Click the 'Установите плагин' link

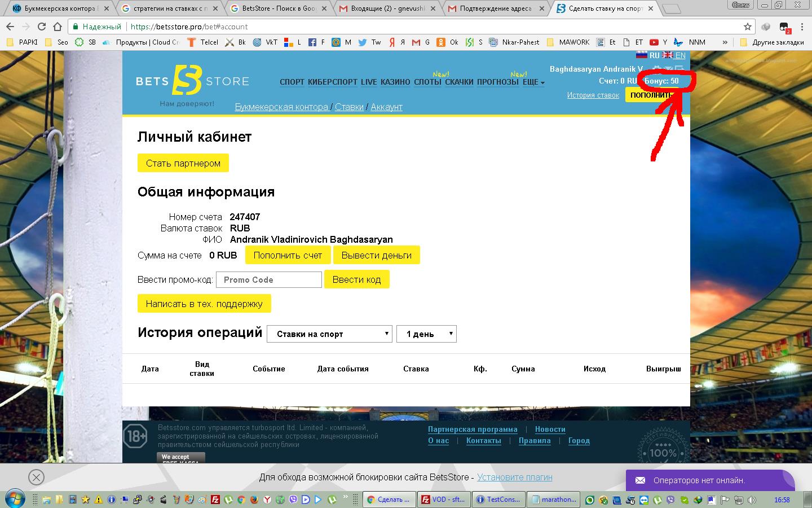(x=515, y=478)
